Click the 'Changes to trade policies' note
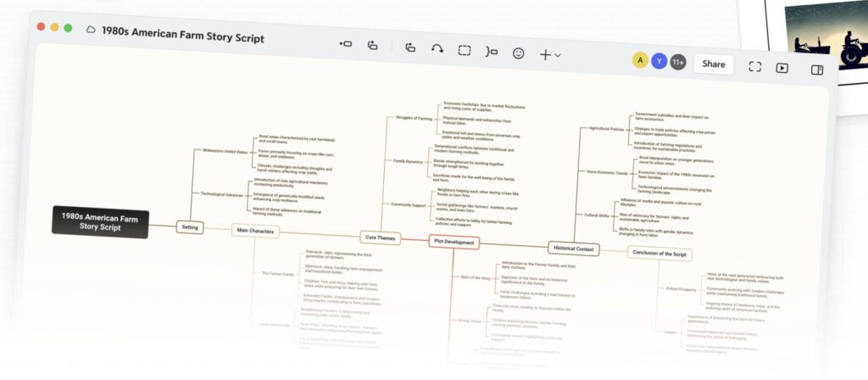Screen dimensions: 868x380 675,131
